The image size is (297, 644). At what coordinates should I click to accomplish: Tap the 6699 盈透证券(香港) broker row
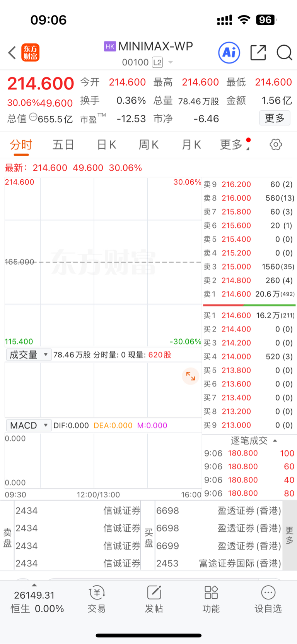pyautogui.click(x=218, y=546)
